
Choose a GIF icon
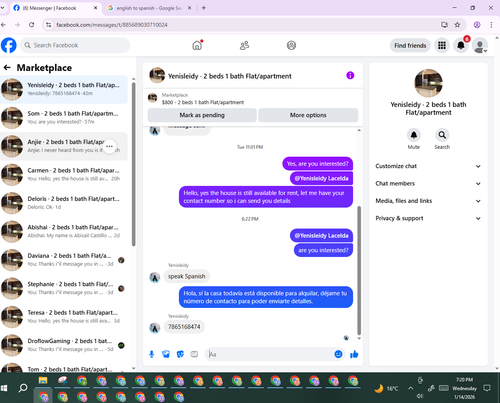(194, 354)
